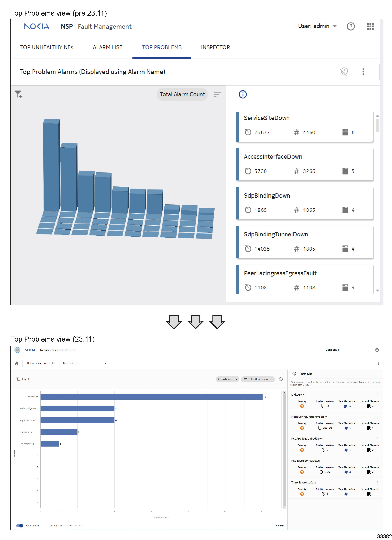Open NspBaseServiceDown card three-dot menu
Viewport: 392px width, 540px height.
coord(377,461)
